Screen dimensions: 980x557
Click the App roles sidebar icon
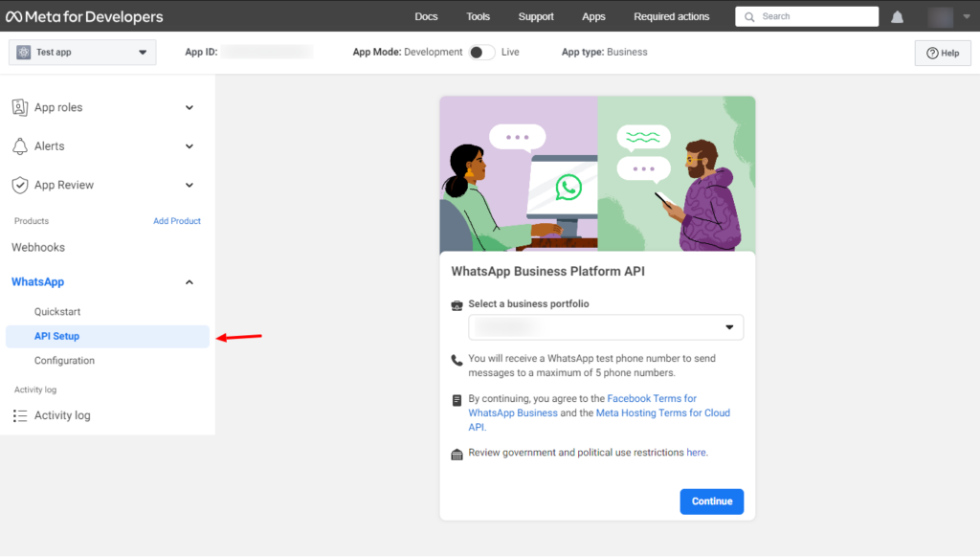[x=20, y=107]
